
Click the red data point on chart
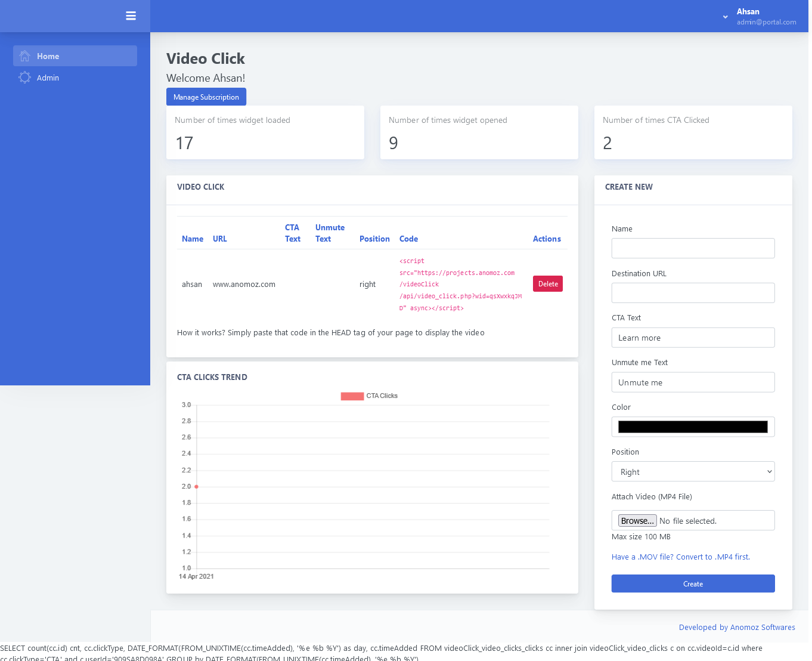[x=196, y=487]
